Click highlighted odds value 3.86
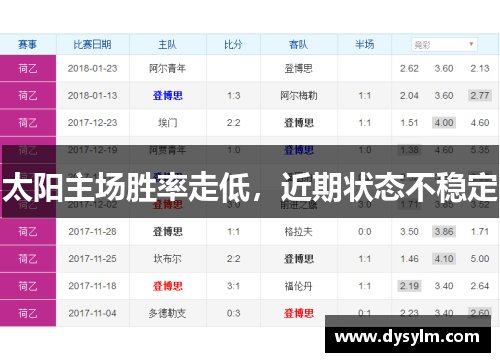 click(x=444, y=231)
